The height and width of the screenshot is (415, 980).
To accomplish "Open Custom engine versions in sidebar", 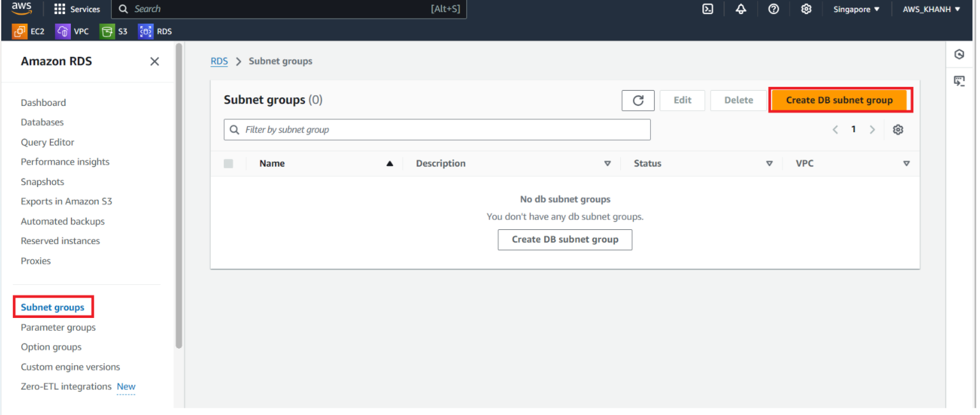I will [70, 367].
